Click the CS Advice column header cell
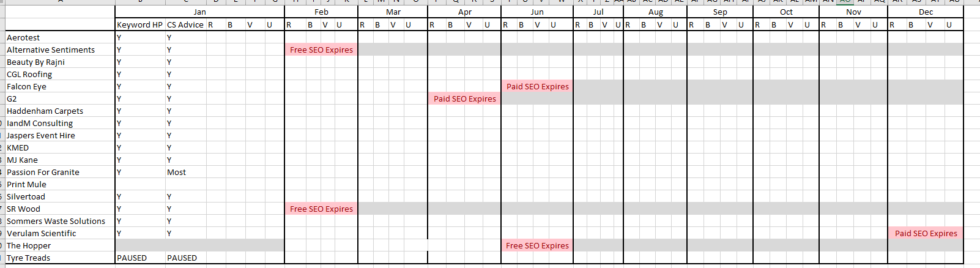Screen dimensions: 980x268 pos(185,24)
